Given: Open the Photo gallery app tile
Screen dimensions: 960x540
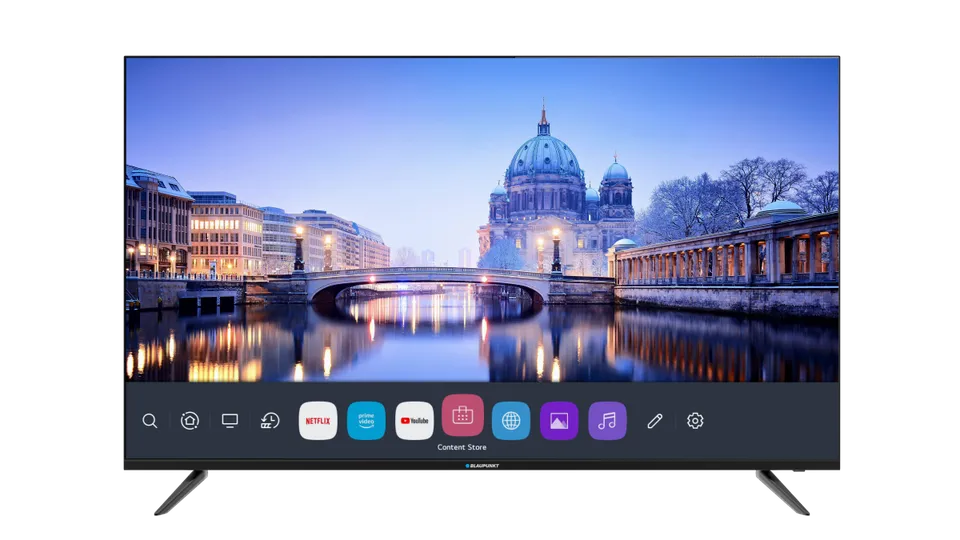Looking at the screenshot, I should (559, 421).
